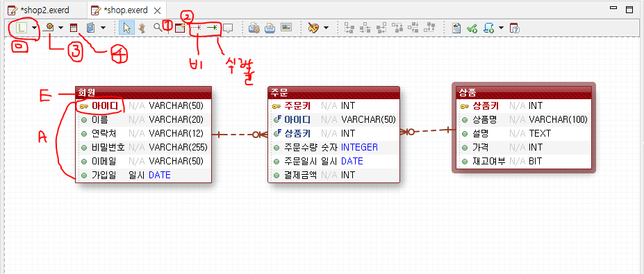Export diagram as image icon
The width and height of the screenshot is (644, 274).
click(x=286, y=28)
